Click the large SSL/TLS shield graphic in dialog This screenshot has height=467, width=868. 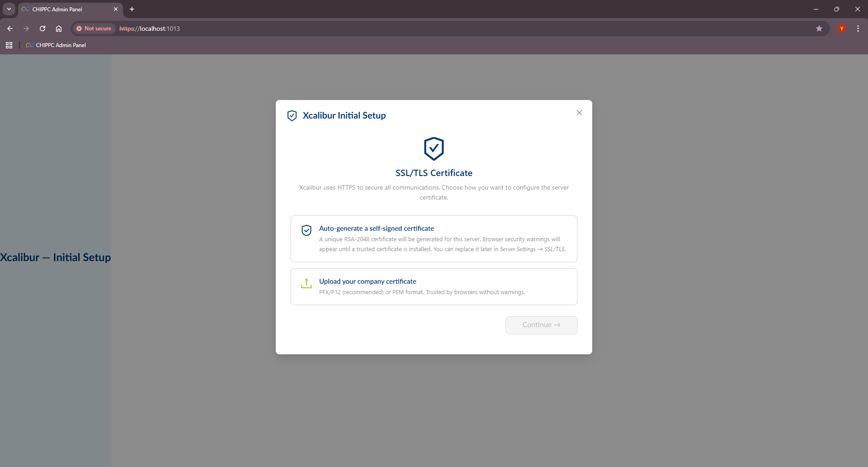[x=434, y=148]
